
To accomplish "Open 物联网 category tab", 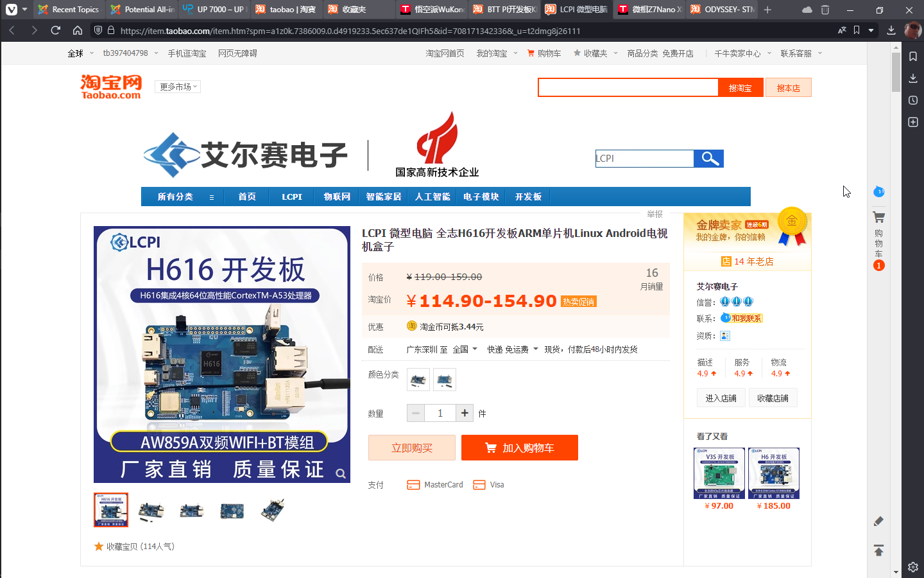I will pos(337,197).
